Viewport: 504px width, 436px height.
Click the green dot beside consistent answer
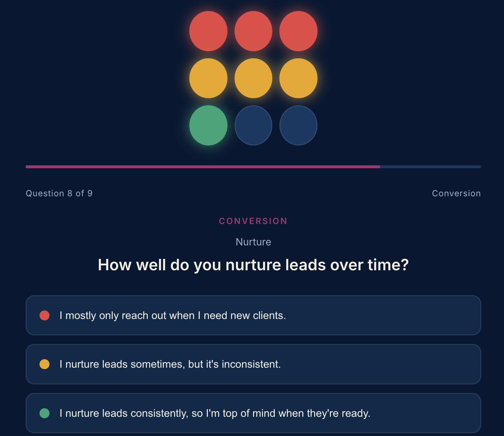point(44,413)
